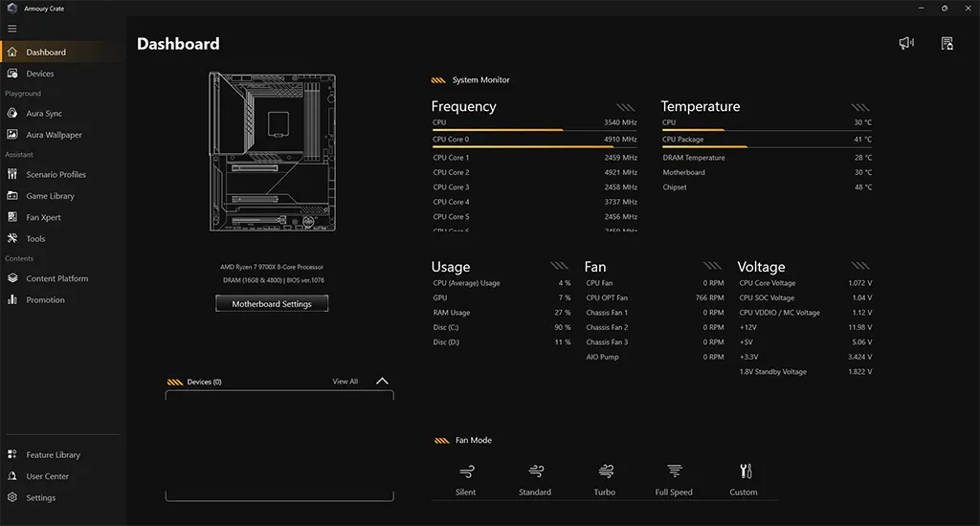
Task: Open Aura Sync from the sidebar
Action: click(x=44, y=114)
